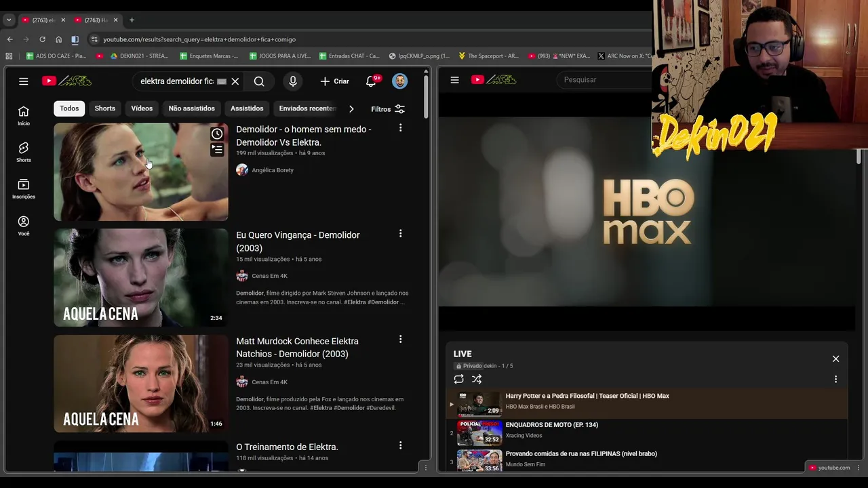The image size is (868, 488).
Task: Open options for Eu Quero Vingança video
Action: [400, 233]
